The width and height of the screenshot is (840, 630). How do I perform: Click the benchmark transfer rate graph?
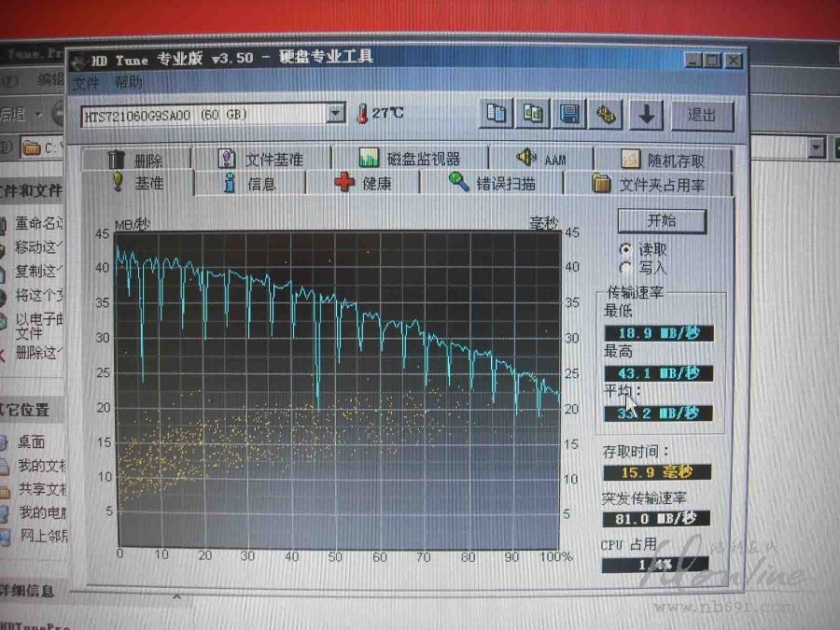(x=338, y=391)
